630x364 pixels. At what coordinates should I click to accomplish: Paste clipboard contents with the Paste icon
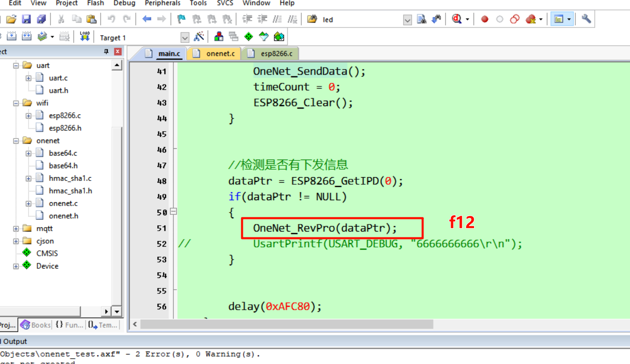91,19
